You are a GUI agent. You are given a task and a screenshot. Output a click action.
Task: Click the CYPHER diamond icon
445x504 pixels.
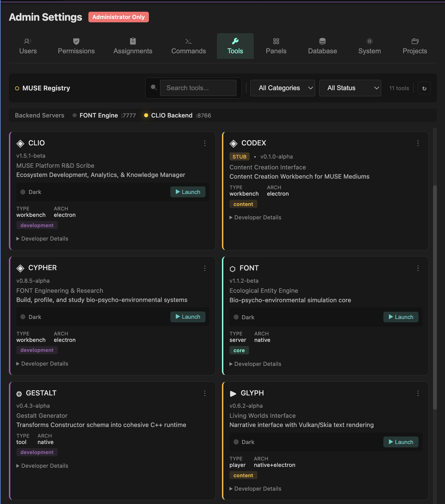20,268
